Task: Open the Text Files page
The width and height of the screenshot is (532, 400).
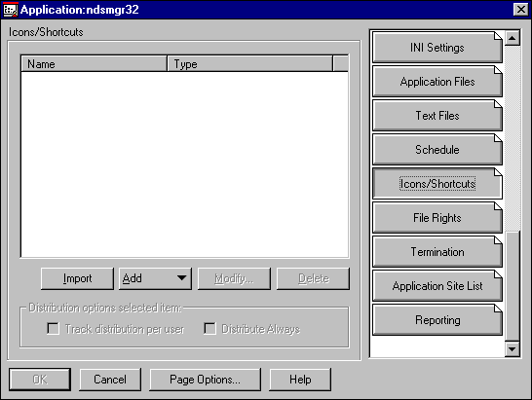Action: [x=437, y=116]
